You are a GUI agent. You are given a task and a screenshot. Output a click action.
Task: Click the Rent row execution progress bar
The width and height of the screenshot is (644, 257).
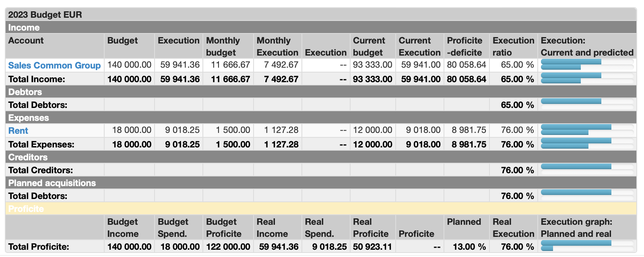(587, 130)
